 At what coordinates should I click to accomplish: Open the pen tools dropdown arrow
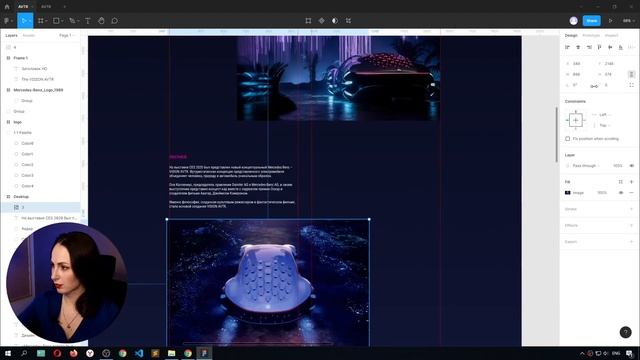pyautogui.click(x=78, y=21)
